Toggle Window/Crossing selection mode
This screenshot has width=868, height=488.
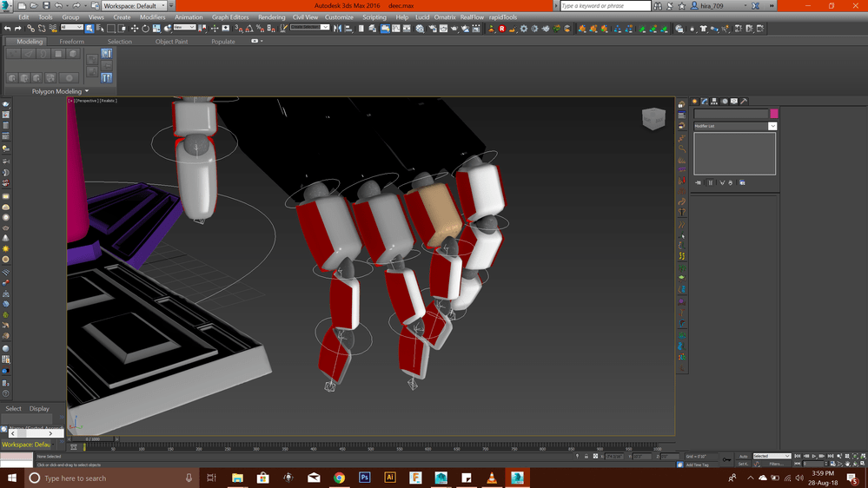tap(122, 28)
